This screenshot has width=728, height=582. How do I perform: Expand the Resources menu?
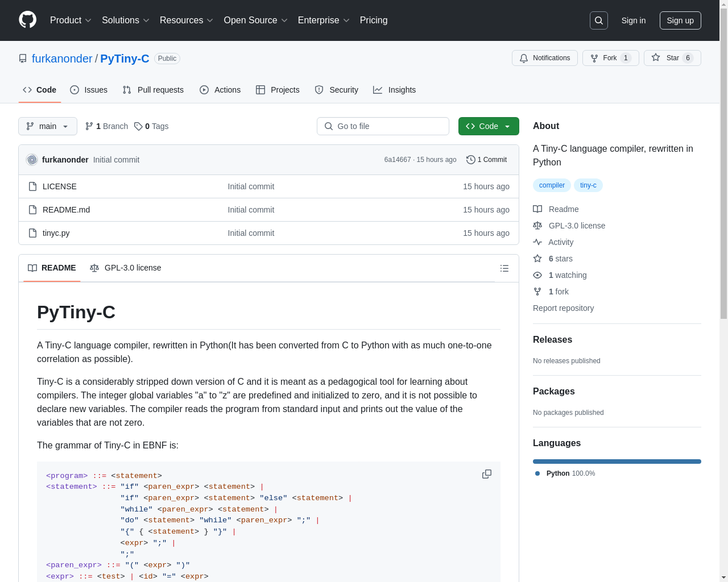point(187,20)
